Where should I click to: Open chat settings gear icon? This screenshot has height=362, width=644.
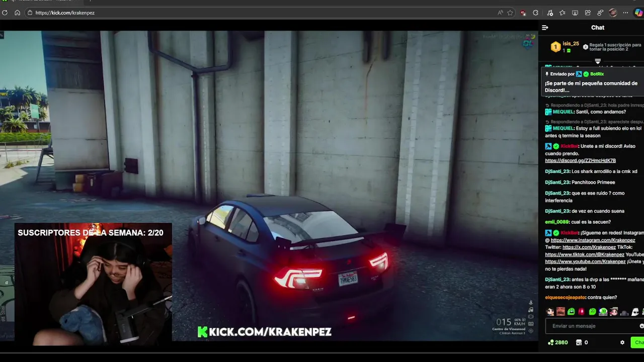coord(622,342)
